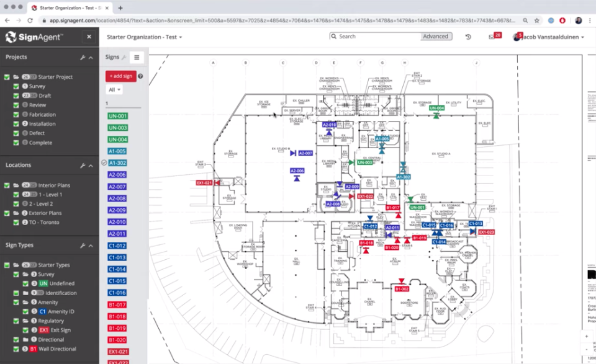596x364 pixels.
Task: Open the All filter dropdown in Signs
Action: (114, 90)
